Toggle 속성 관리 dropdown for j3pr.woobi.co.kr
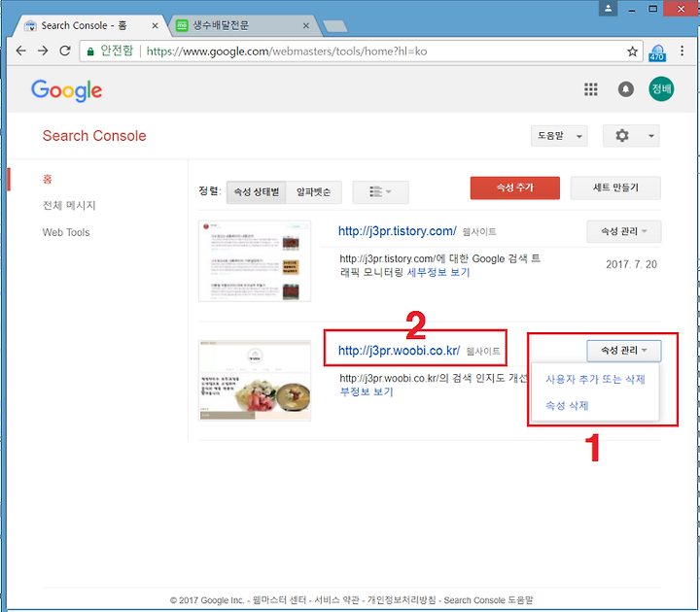The width and height of the screenshot is (700, 612). coord(623,351)
